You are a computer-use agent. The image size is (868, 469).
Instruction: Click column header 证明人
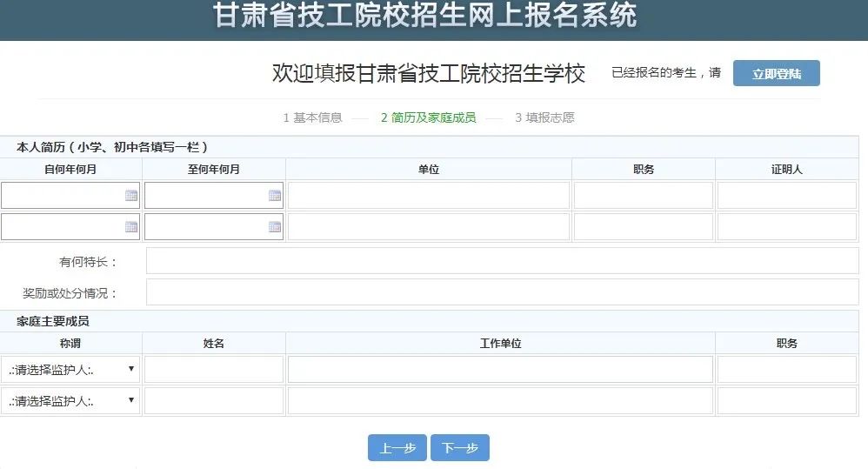(786, 170)
